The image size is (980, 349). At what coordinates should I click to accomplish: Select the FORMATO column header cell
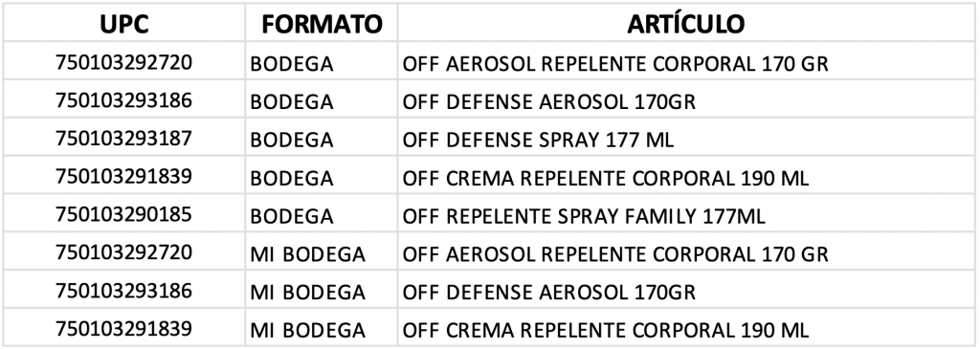(322, 24)
